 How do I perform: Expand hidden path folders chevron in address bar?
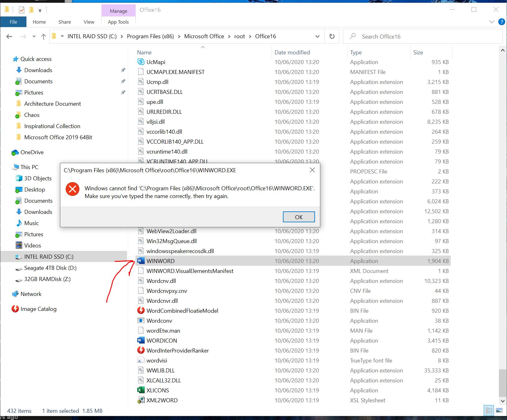[x=62, y=36]
